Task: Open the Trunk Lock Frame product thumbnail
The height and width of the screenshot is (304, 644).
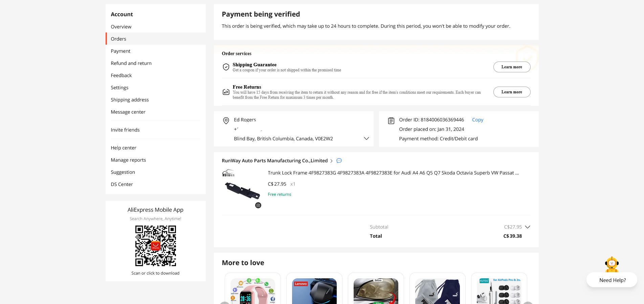Action: point(242,189)
